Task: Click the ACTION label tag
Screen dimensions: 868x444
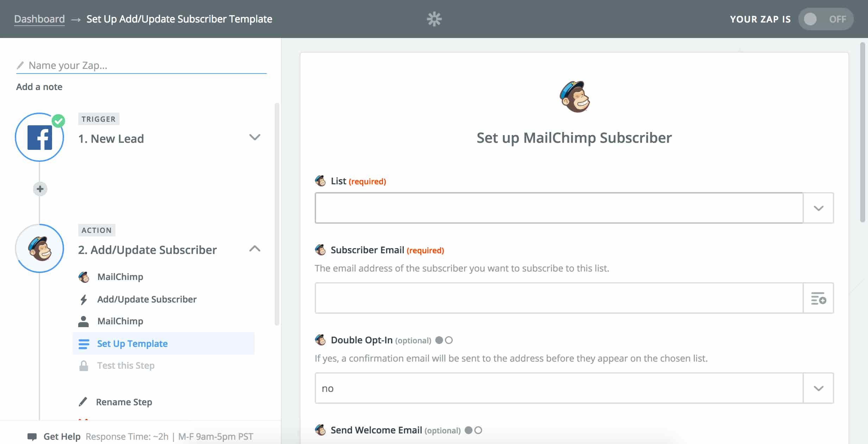Action: click(96, 230)
